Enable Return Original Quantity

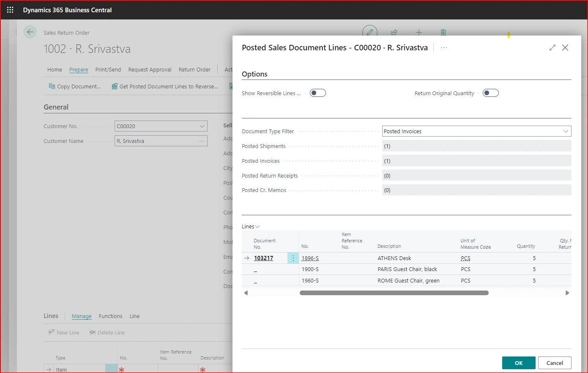(x=490, y=93)
